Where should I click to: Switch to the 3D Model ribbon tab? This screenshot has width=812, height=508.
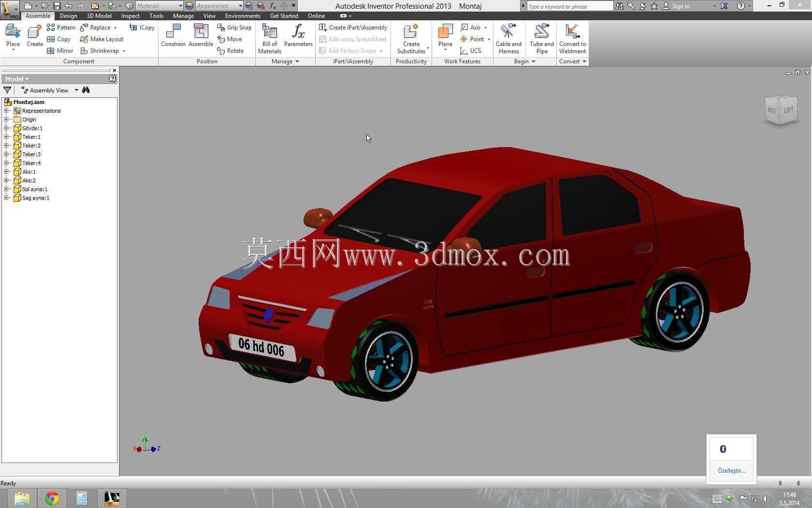[99, 16]
